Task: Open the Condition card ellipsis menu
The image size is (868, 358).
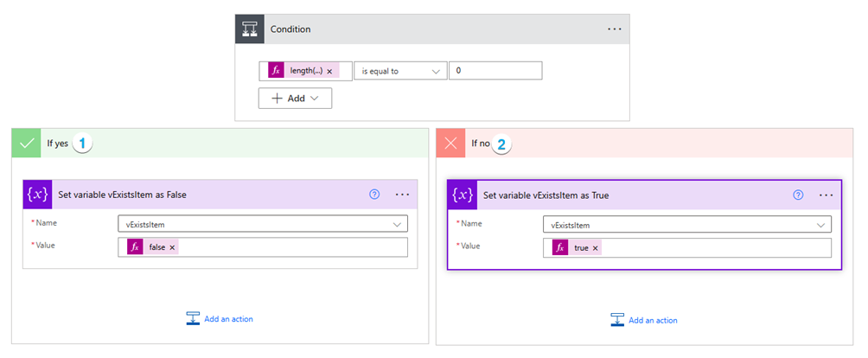Action: [x=614, y=29]
